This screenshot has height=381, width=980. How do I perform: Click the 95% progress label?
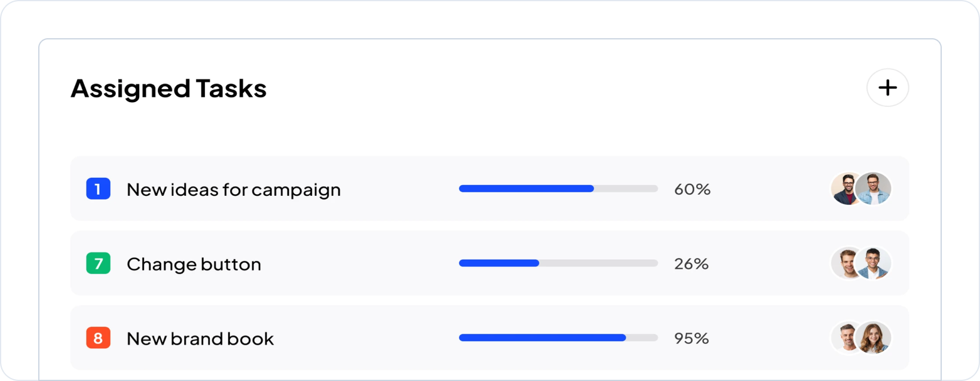691,339
